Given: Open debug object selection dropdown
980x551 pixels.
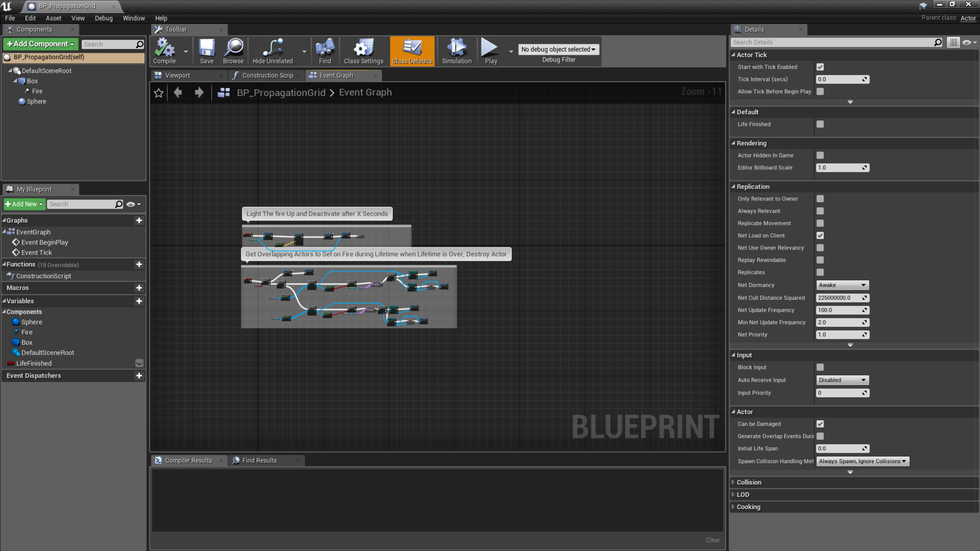Looking at the screenshot, I should [558, 49].
